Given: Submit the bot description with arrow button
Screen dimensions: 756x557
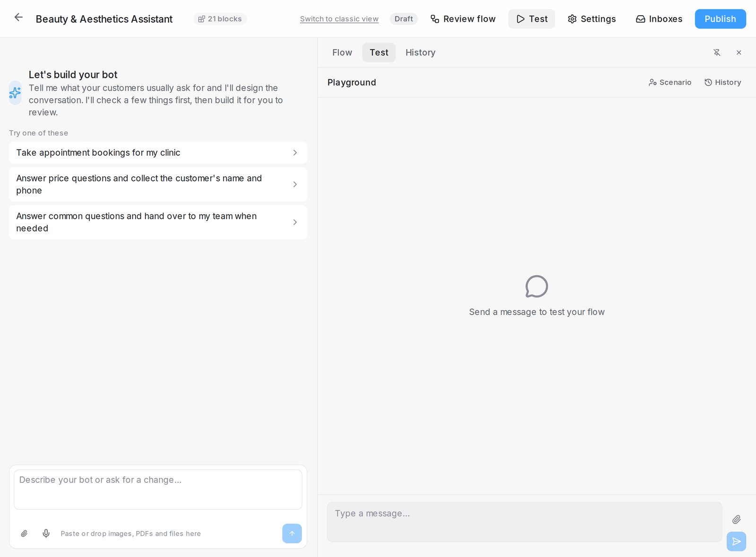Looking at the screenshot, I should pyautogui.click(x=292, y=533).
